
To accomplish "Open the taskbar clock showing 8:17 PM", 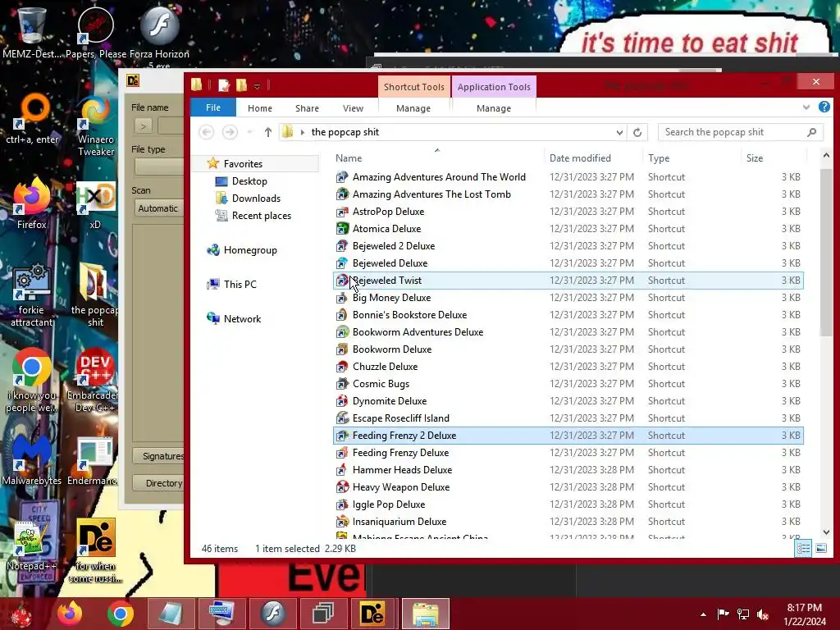I will coord(804,614).
